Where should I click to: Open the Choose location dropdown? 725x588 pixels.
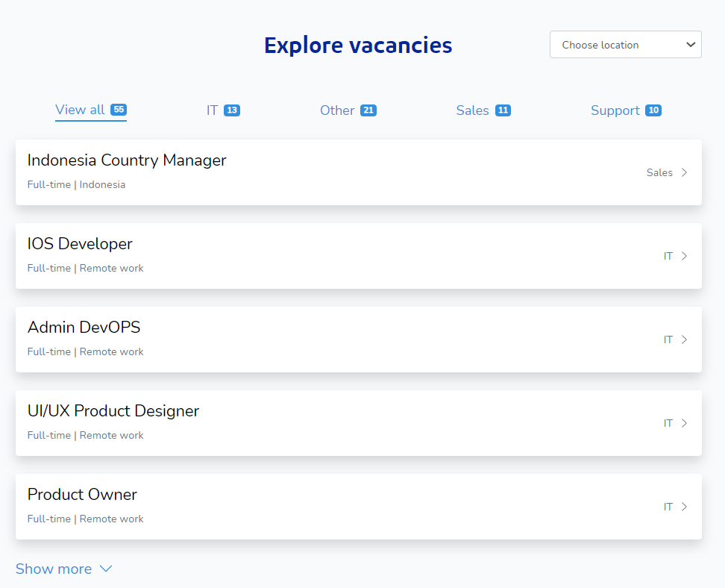[625, 45]
